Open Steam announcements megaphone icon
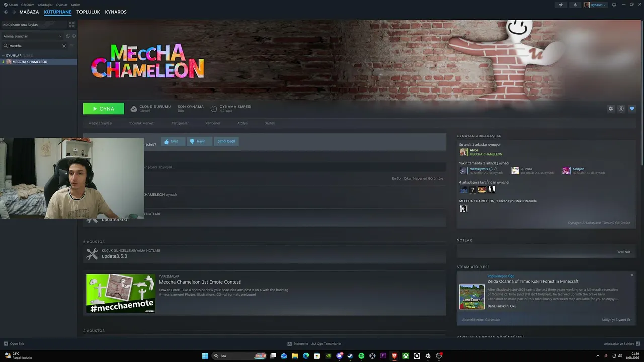 coord(560,5)
